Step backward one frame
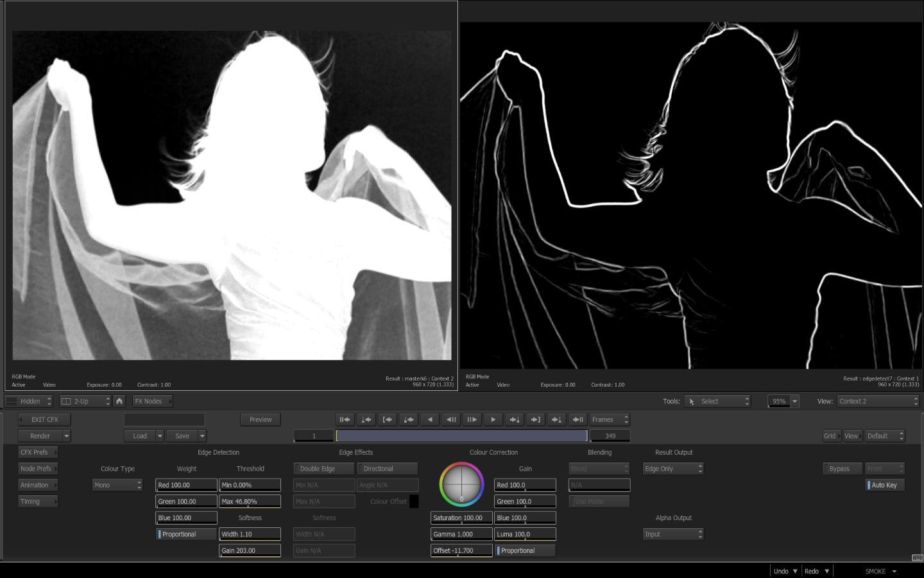The image size is (924, 578). [451, 419]
